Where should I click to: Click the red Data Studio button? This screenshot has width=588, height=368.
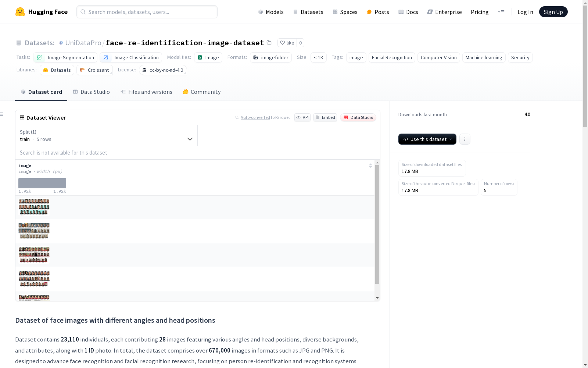tap(358, 117)
